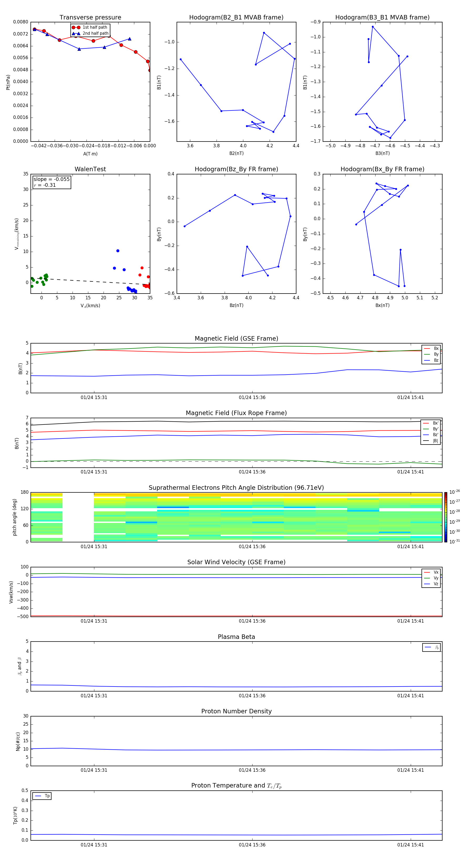The width and height of the screenshot is (473, 868).
Task: Click the 'Np(#/cc)' y-axis label
Action: coord(18,741)
